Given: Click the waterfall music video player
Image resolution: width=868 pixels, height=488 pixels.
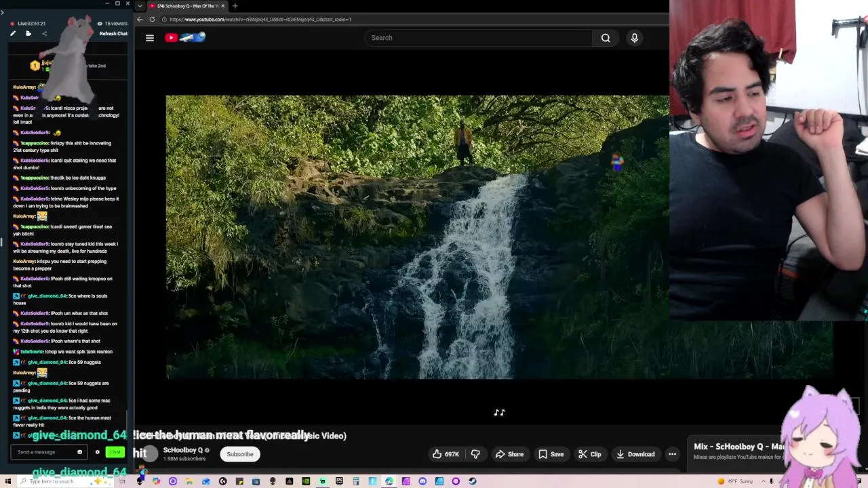Looking at the screenshot, I should pyautogui.click(x=417, y=237).
